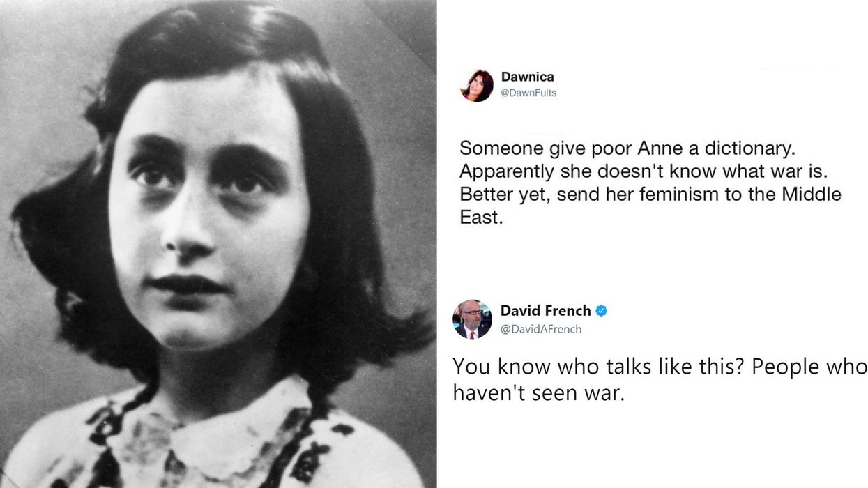868x488 pixels.
Task: Click the blue verified badge icon
Action: tap(601, 311)
